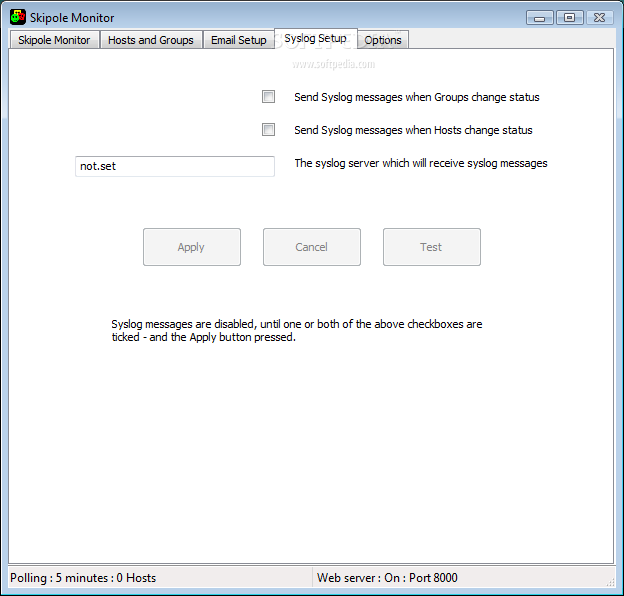Click the 'Syslog messages are disabled' notice text

click(x=297, y=331)
